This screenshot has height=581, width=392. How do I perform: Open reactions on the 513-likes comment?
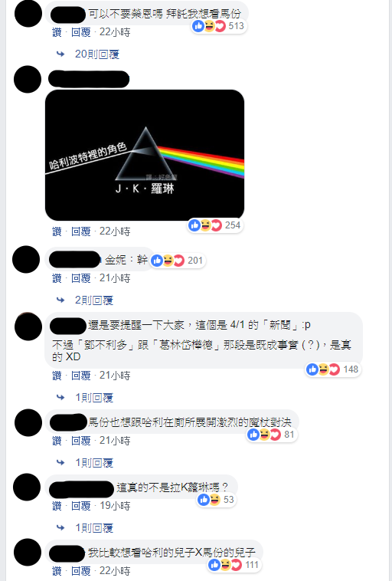coord(218,26)
